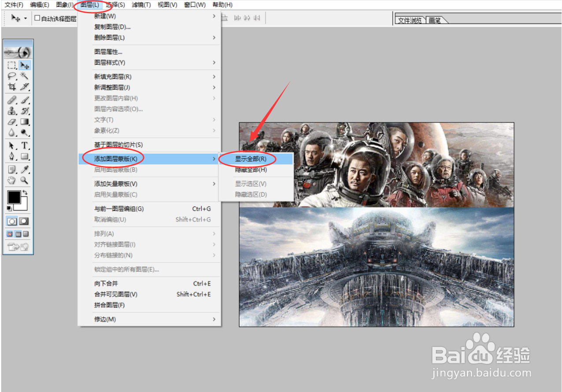Jump to ImageReady button
This screenshot has width=562, height=392.
(x=18, y=247)
